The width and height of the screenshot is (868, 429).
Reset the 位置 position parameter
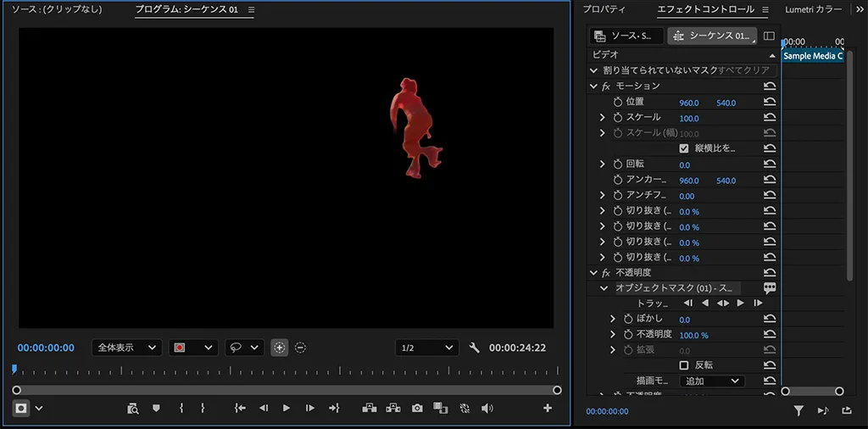[770, 102]
